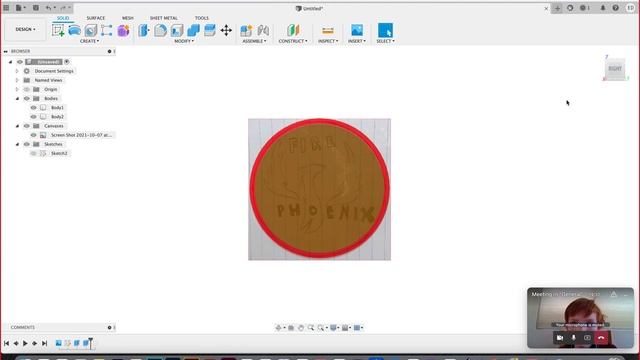Show hidden Sketch2 via eye icon
The height and width of the screenshot is (360, 640).
point(33,153)
